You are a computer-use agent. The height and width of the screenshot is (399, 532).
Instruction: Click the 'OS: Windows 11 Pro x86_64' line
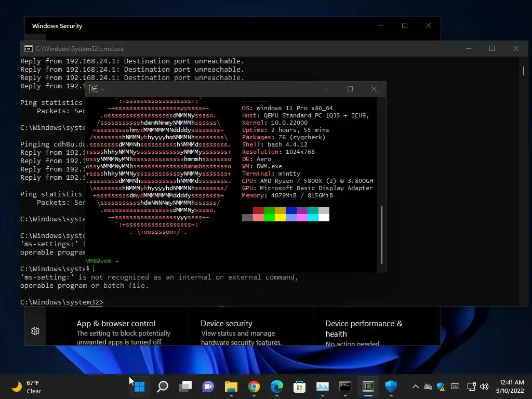coord(287,108)
